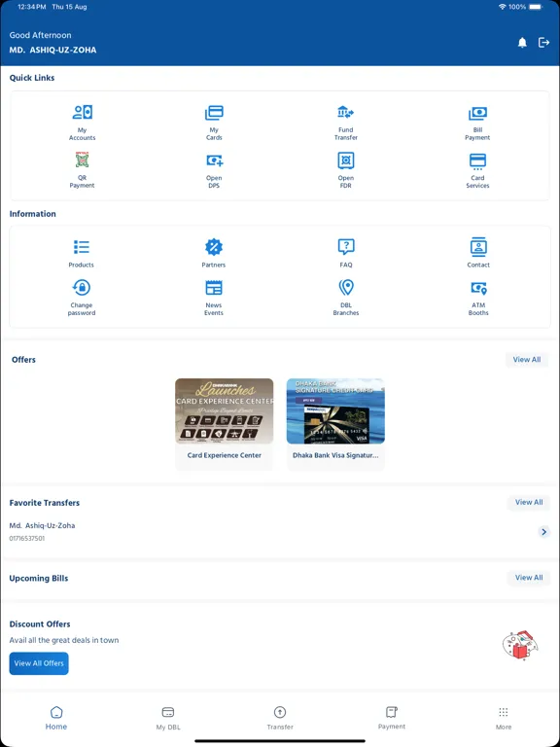
Task: Open the Contact icon
Action: click(x=478, y=247)
